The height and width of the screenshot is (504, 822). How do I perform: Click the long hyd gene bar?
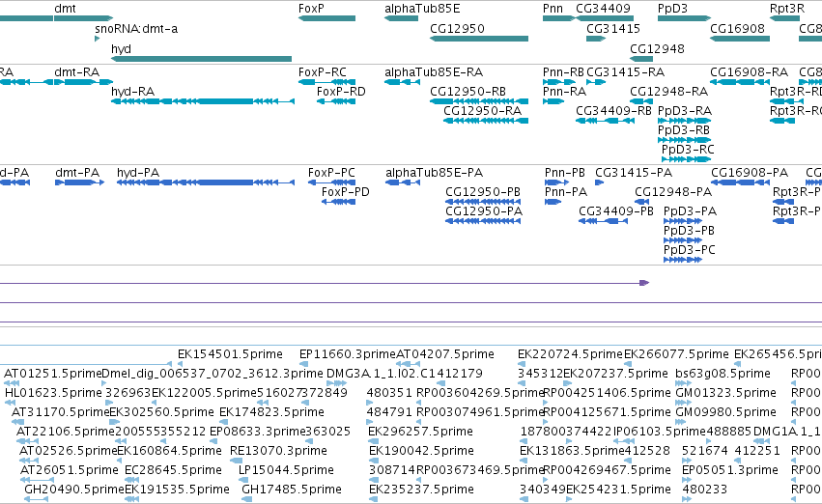coord(201,59)
